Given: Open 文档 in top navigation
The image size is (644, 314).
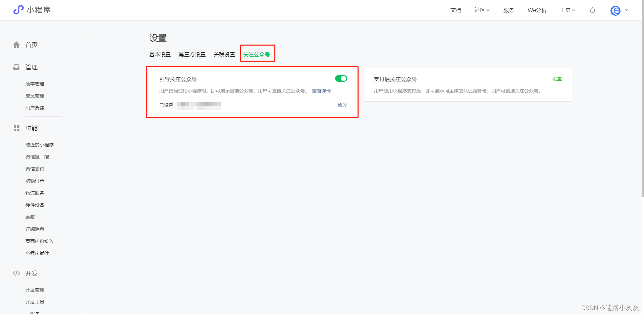Looking at the screenshot, I should 455,10.
